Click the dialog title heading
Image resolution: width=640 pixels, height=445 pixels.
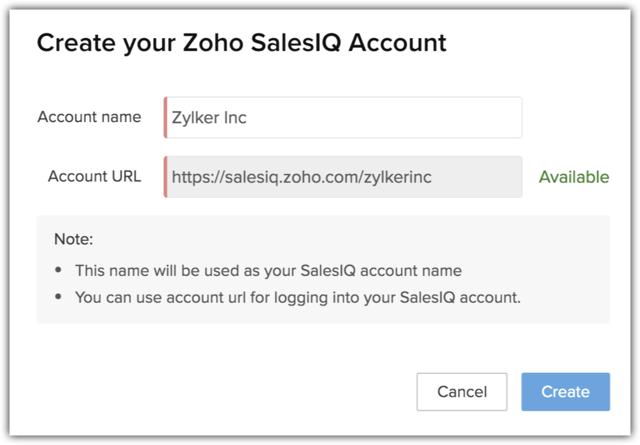[241, 43]
